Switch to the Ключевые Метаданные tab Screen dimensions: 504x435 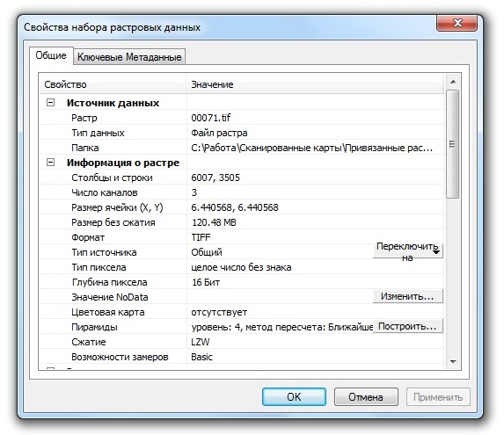click(129, 57)
